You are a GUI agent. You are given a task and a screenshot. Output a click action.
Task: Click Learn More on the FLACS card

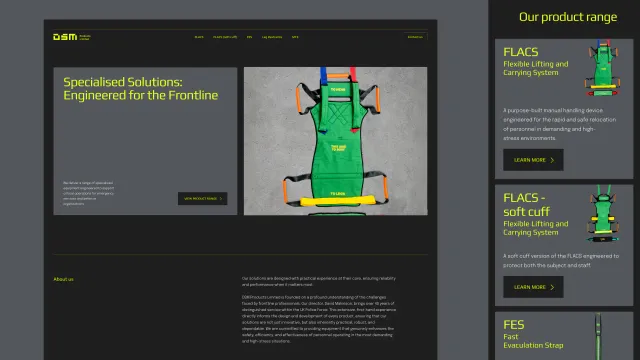(533, 160)
